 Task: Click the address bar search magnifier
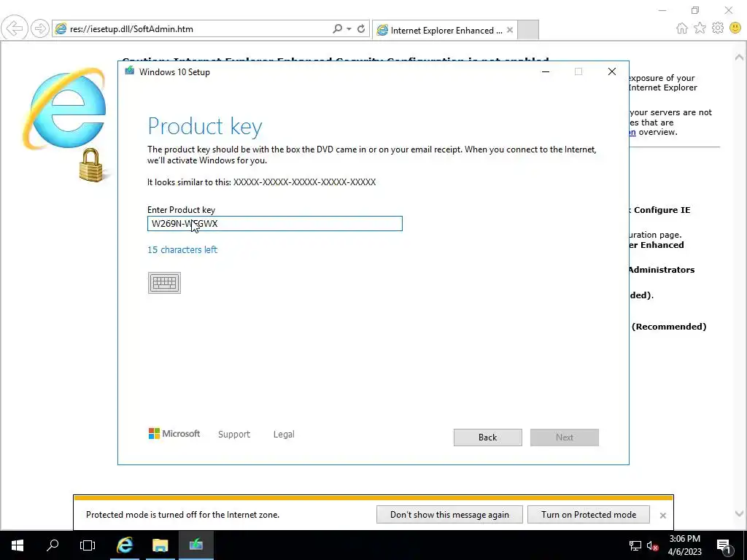337,28
